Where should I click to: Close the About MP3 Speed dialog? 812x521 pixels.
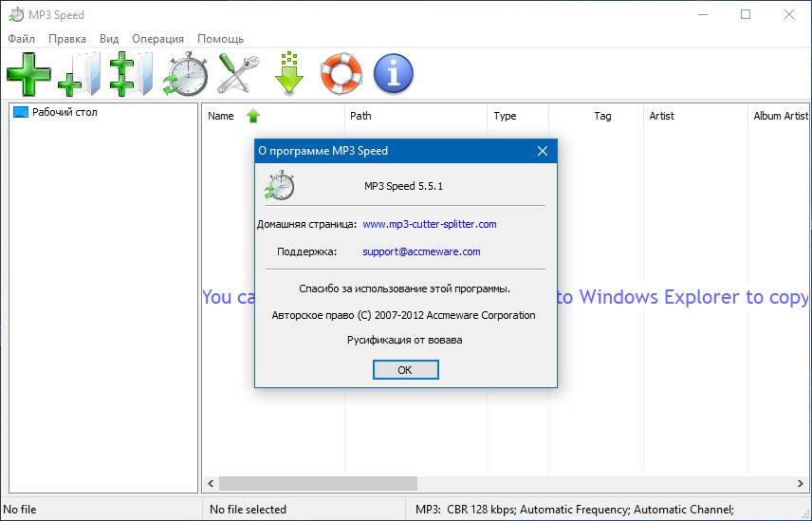click(x=543, y=151)
